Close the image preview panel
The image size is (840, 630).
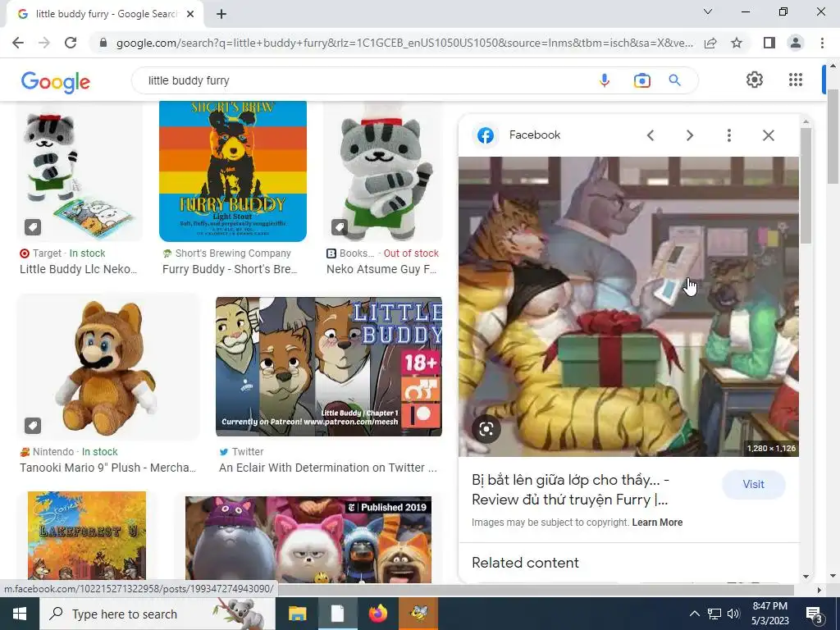coord(768,135)
